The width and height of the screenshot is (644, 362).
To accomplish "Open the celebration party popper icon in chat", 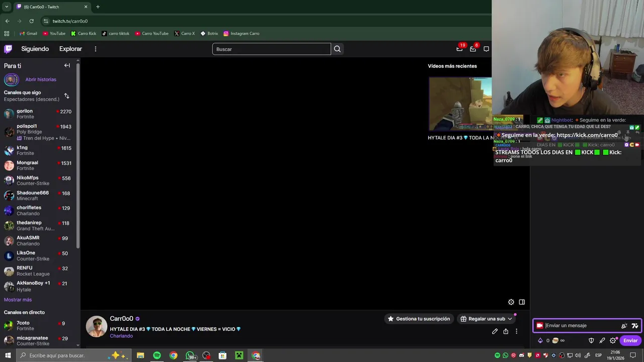I will 624,326.
